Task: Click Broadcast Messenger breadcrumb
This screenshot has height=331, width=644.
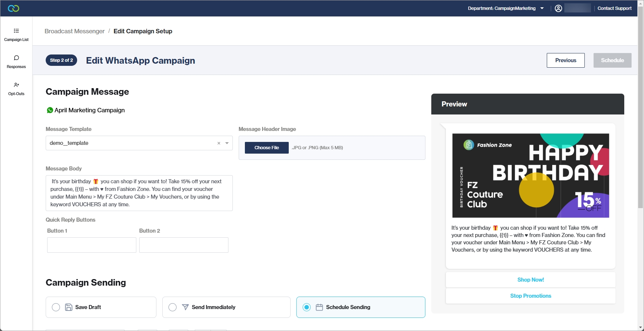Action: (x=75, y=31)
